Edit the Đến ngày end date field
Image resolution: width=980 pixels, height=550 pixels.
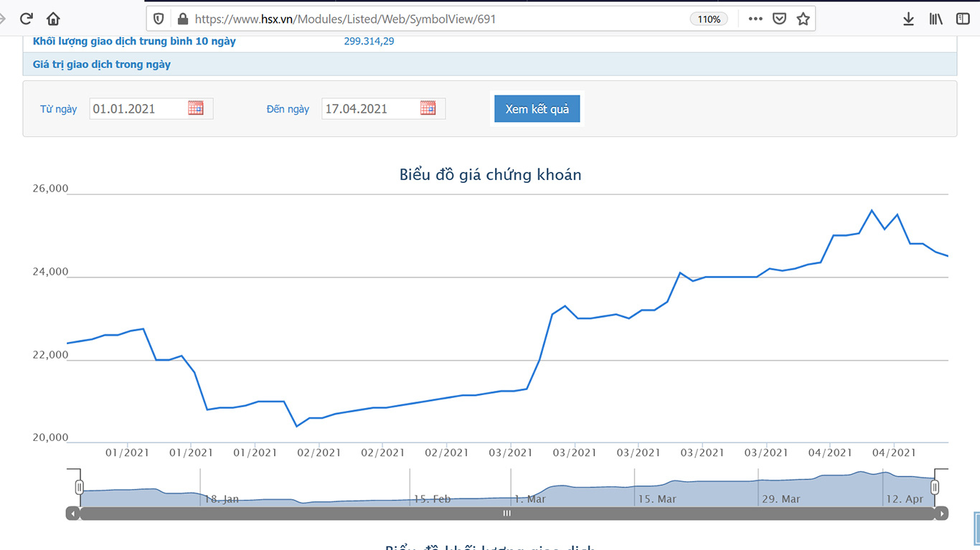(x=369, y=109)
